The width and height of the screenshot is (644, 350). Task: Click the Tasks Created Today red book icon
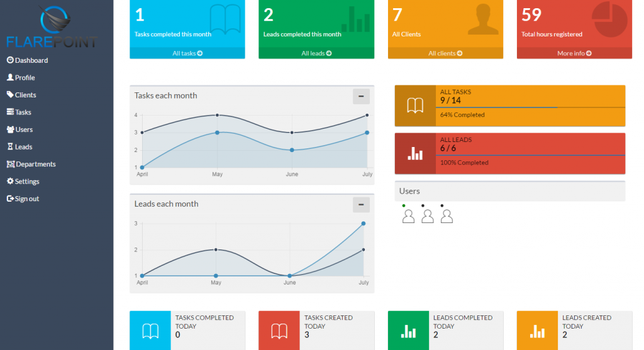pos(279,331)
